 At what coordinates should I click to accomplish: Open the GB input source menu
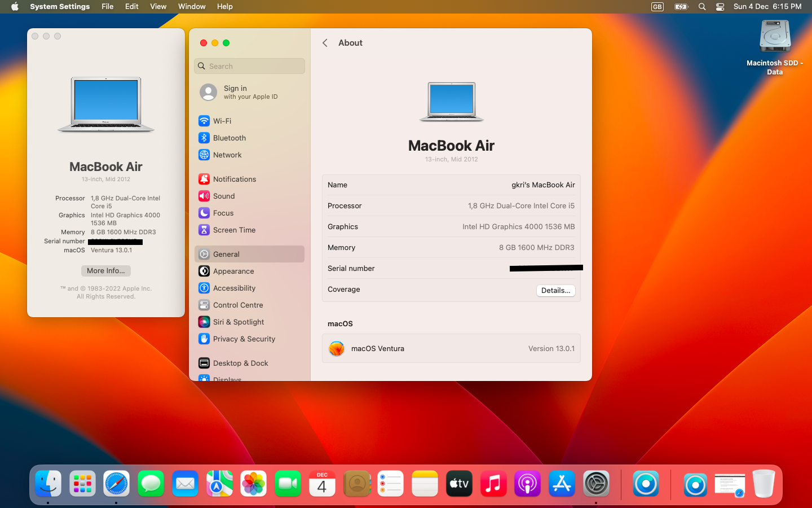click(x=657, y=7)
